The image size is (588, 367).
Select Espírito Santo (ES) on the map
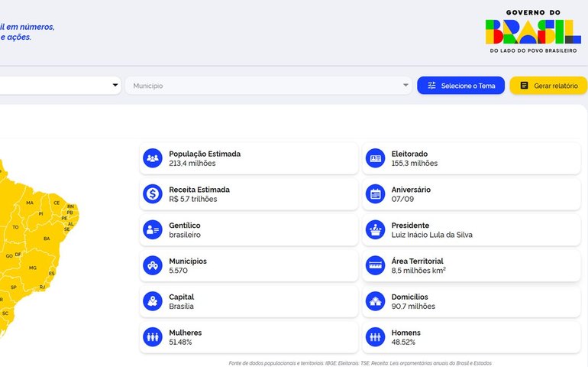(52, 274)
